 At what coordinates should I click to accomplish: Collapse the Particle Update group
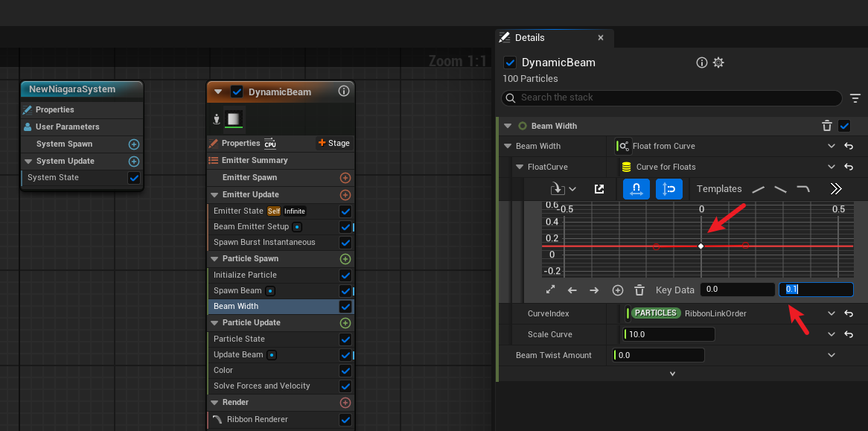click(x=215, y=322)
